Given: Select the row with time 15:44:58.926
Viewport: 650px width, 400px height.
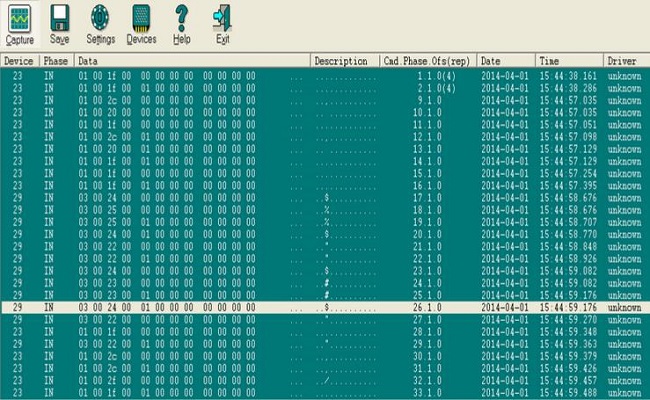Looking at the screenshot, I should tap(325, 259).
